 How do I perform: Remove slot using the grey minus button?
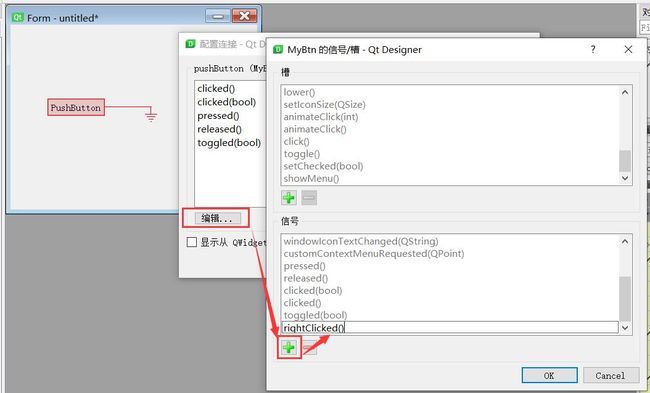point(309,198)
